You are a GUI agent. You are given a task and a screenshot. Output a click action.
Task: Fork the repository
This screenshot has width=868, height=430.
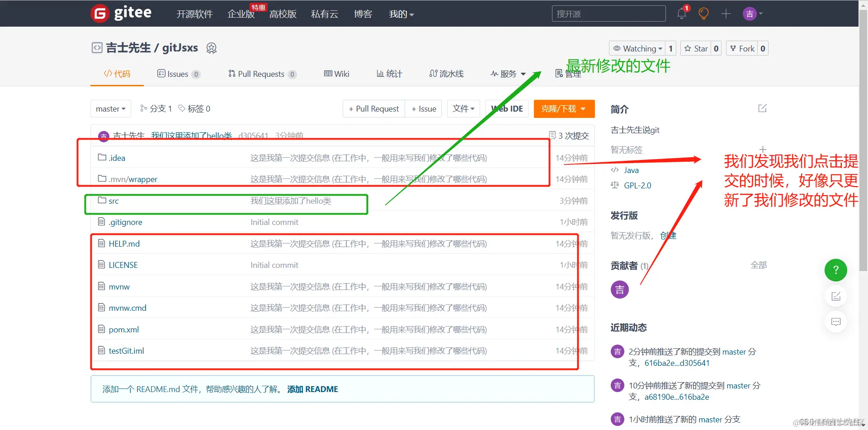pyautogui.click(x=742, y=48)
